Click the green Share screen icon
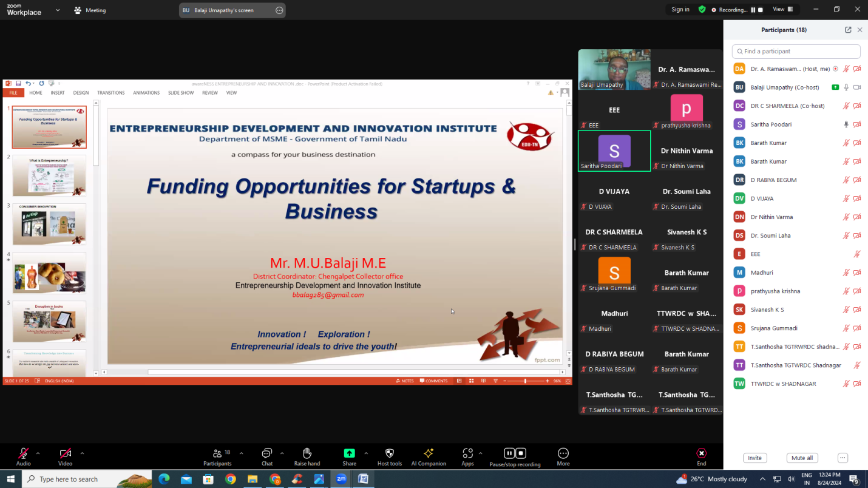The width and height of the screenshot is (868, 488). 350,453
